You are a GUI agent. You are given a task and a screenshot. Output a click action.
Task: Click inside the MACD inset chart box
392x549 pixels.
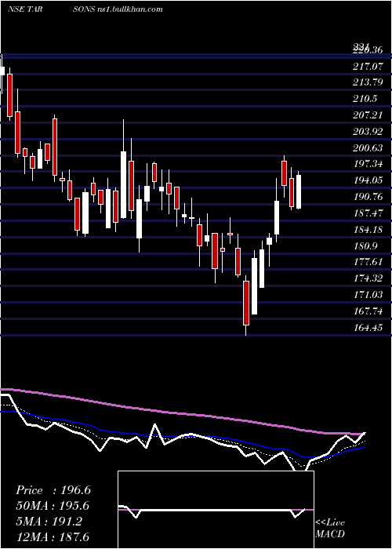[216, 510]
